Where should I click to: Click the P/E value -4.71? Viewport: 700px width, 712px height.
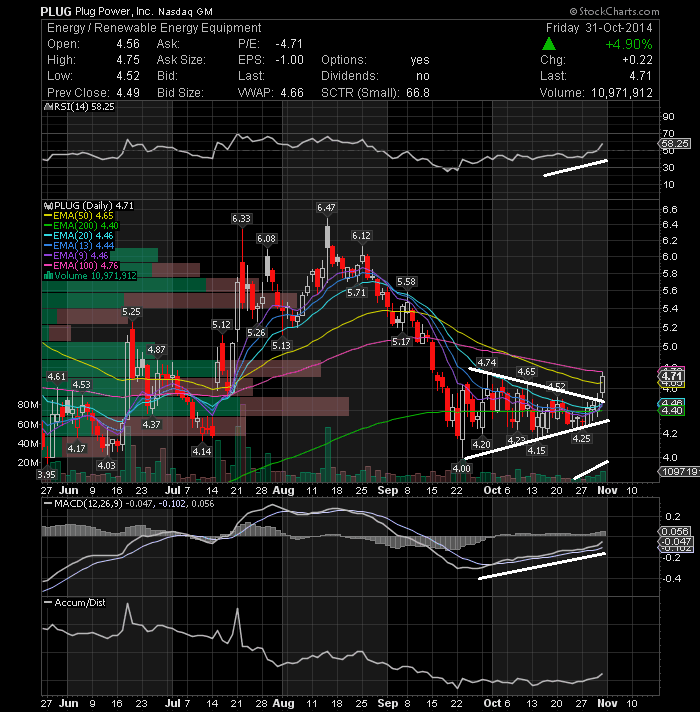tap(289, 44)
